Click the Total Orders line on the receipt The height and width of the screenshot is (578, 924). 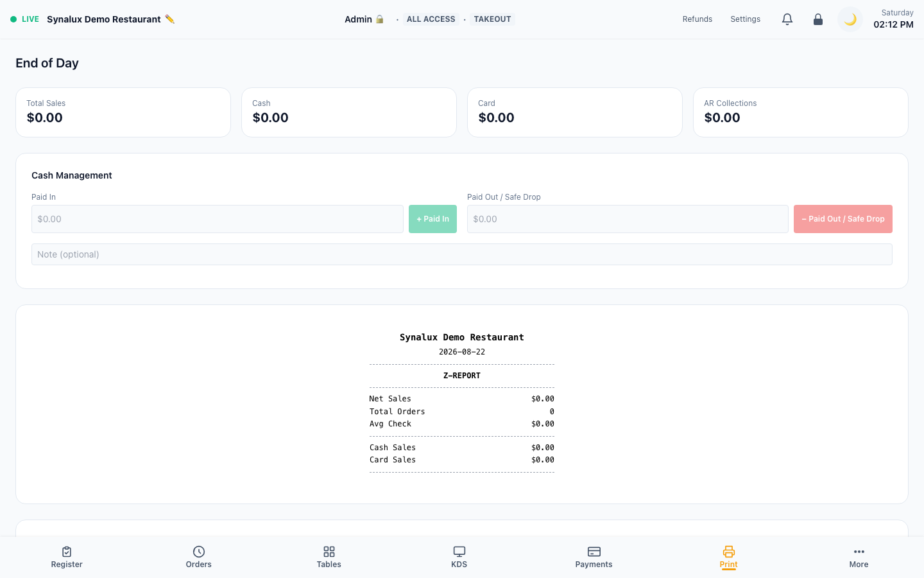tap(462, 412)
